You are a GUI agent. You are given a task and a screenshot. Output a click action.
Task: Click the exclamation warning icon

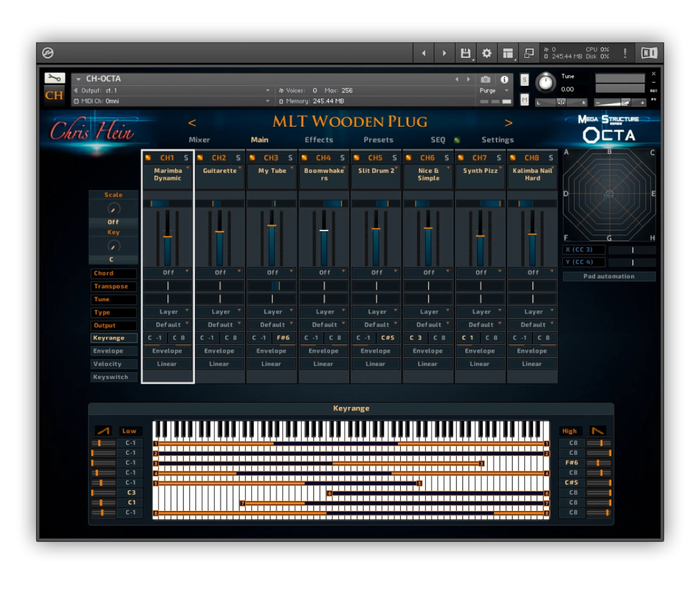pos(625,53)
